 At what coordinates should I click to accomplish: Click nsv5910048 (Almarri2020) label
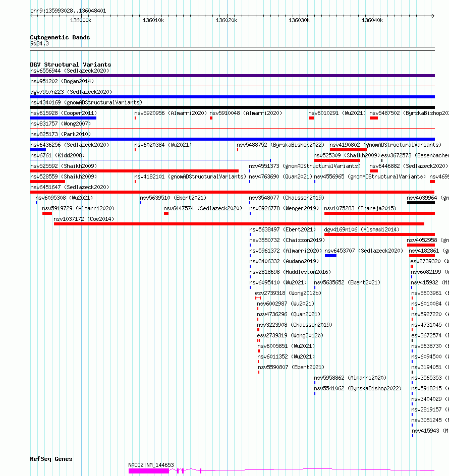click(x=246, y=113)
